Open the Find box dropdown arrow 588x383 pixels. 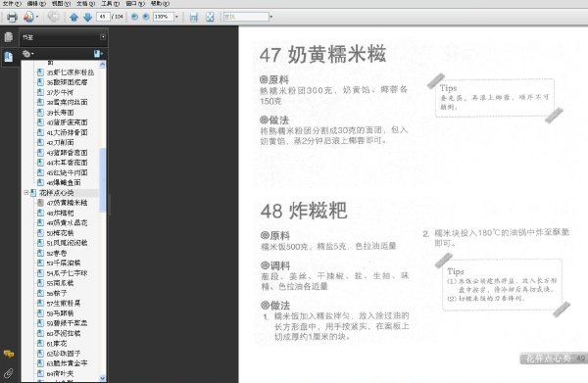point(271,17)
